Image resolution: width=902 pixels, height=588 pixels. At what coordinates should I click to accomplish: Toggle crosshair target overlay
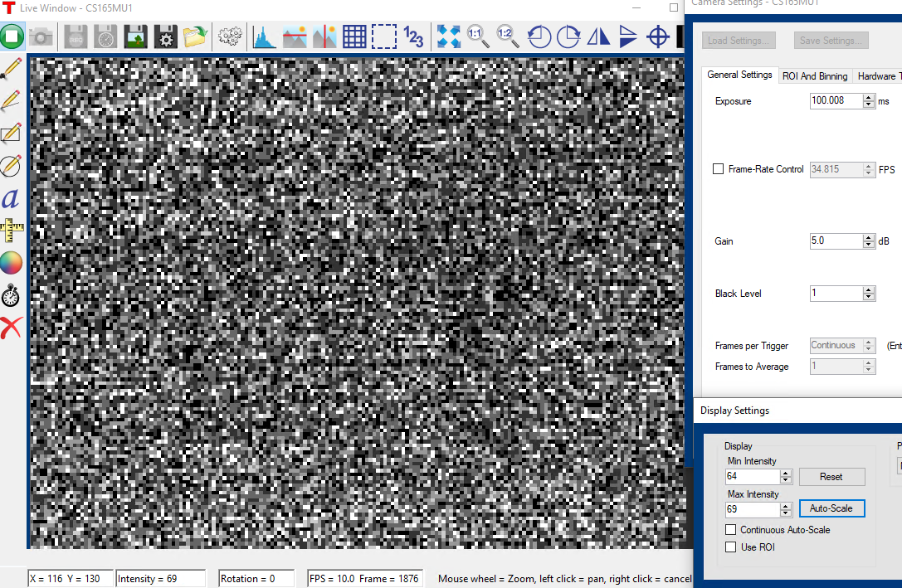point(657,37)
